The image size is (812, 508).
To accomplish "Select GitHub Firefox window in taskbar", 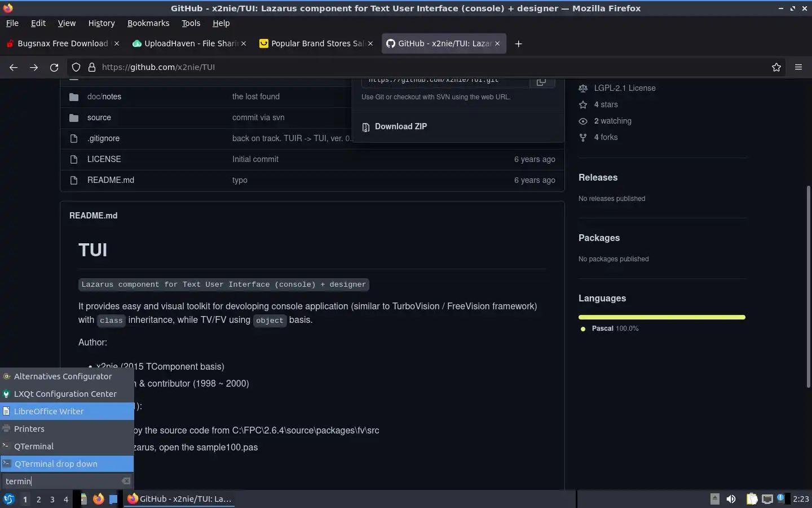I will click(x=179, y=499).
